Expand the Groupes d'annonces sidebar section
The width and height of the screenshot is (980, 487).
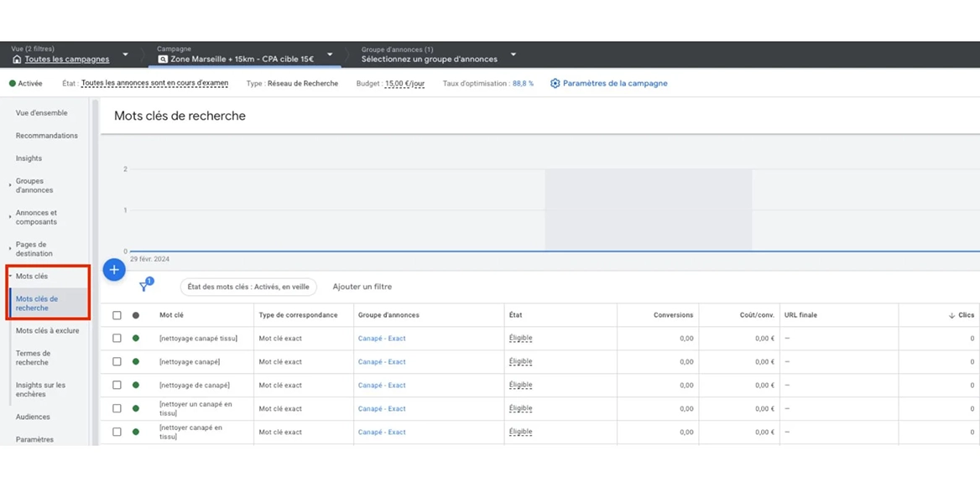[x=10, y=185]
